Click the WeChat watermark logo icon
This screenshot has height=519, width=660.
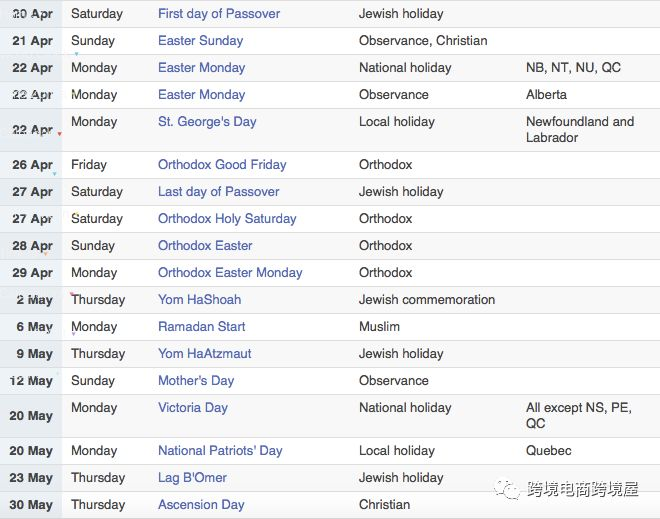(507, 489)
